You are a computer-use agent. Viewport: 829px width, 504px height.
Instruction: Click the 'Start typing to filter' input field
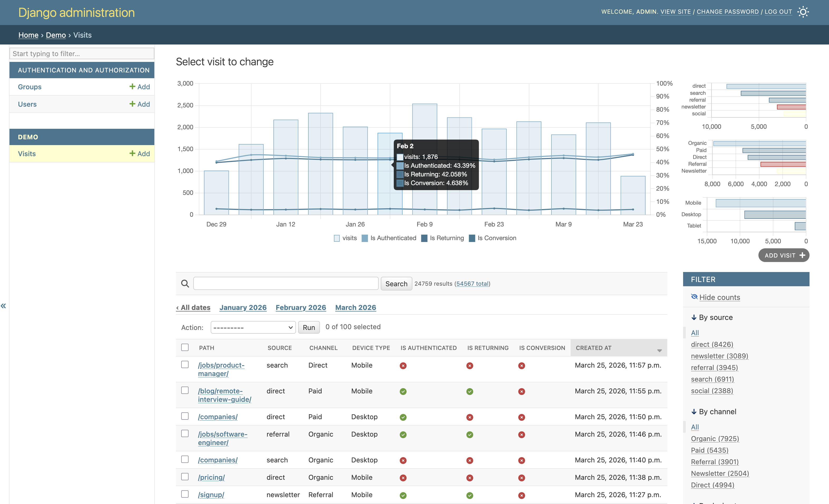(x=81, y=53)
